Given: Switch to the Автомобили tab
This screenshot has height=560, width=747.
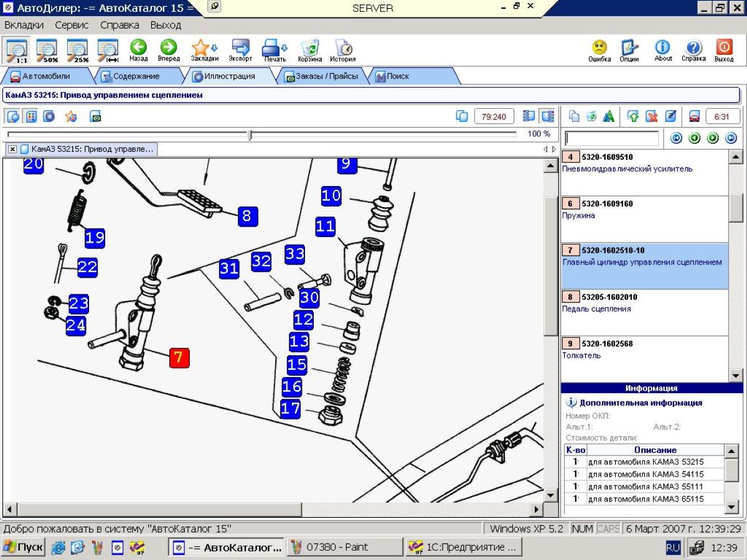Looking at the screenshot, I should pos(46,77).
